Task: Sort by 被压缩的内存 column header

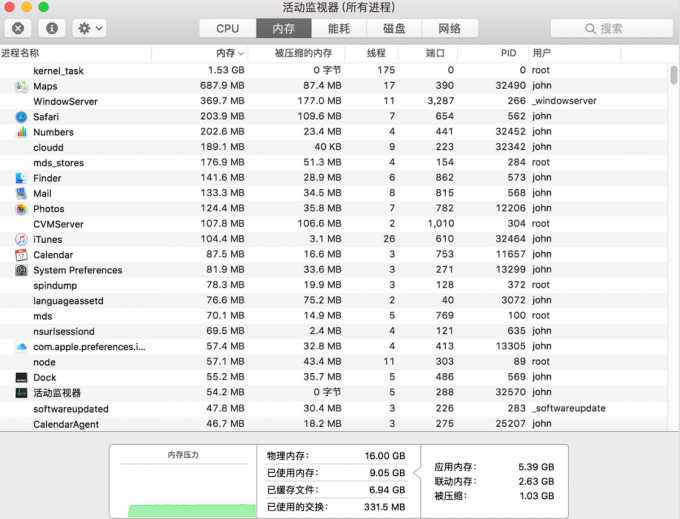Action: [x=296, y=53]
